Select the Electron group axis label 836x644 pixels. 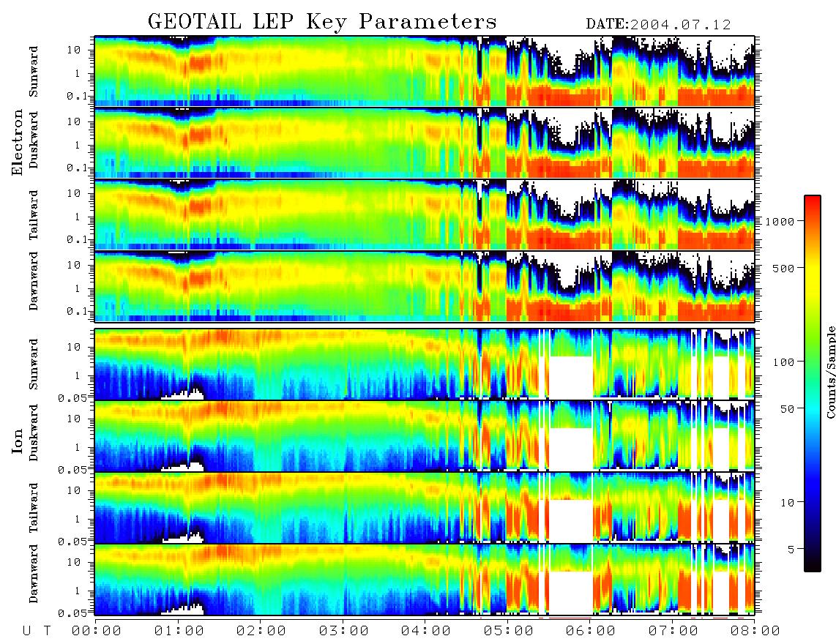point(18,142)
